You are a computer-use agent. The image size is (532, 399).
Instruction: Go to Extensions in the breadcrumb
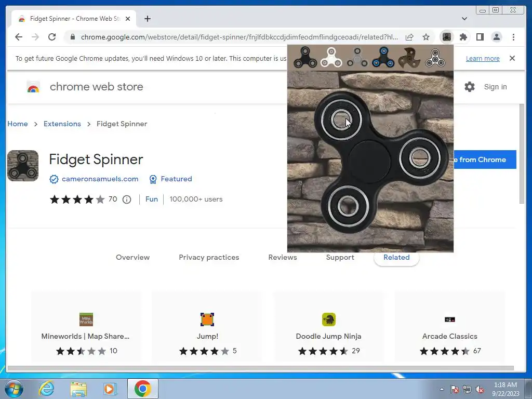pyautogui.click(x=62, y=124)
